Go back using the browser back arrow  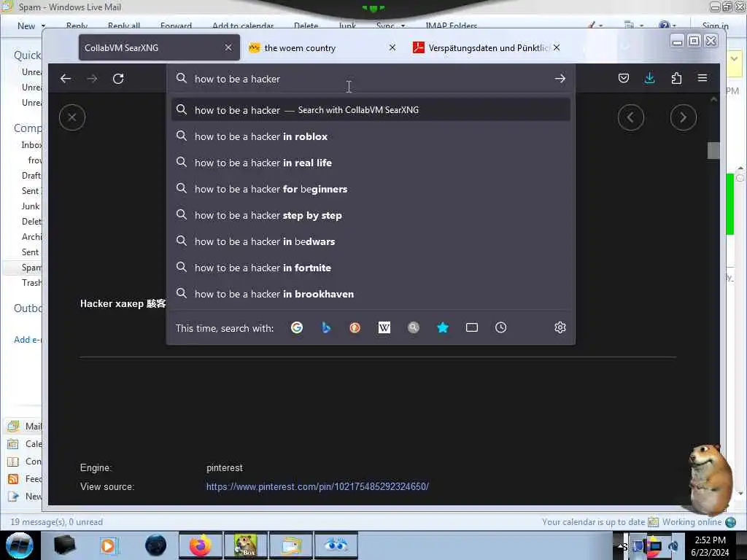click(66, 79)
